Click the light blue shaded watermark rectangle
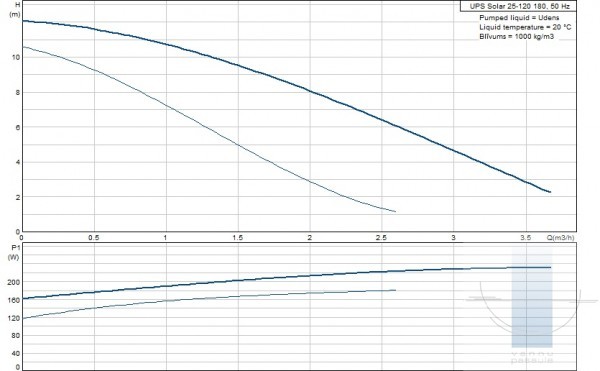 [x=532, y=297]
